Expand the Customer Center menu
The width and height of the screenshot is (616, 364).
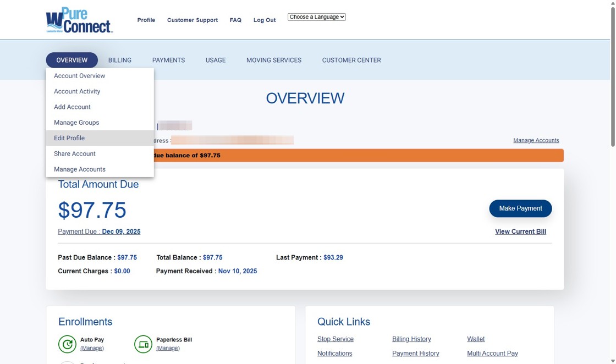click(x=351, y=60)
